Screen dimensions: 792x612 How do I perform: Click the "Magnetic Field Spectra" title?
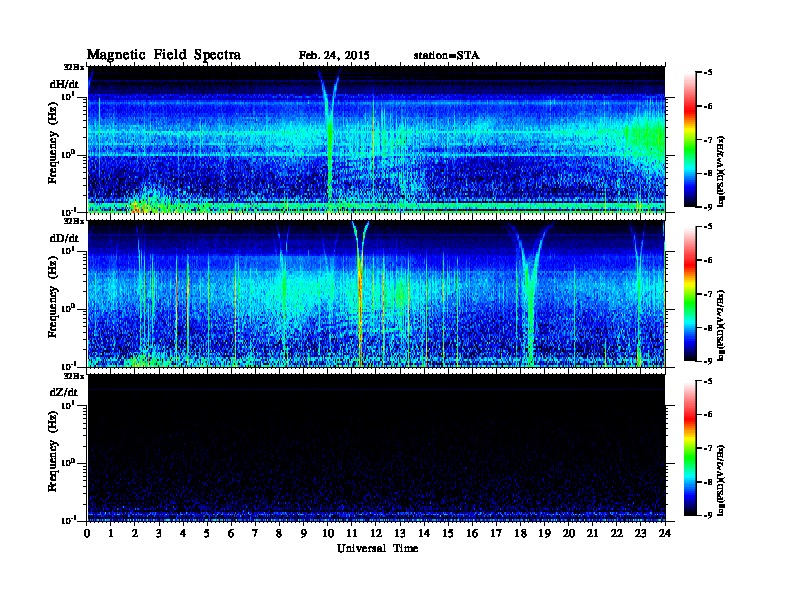coord(164,55)
